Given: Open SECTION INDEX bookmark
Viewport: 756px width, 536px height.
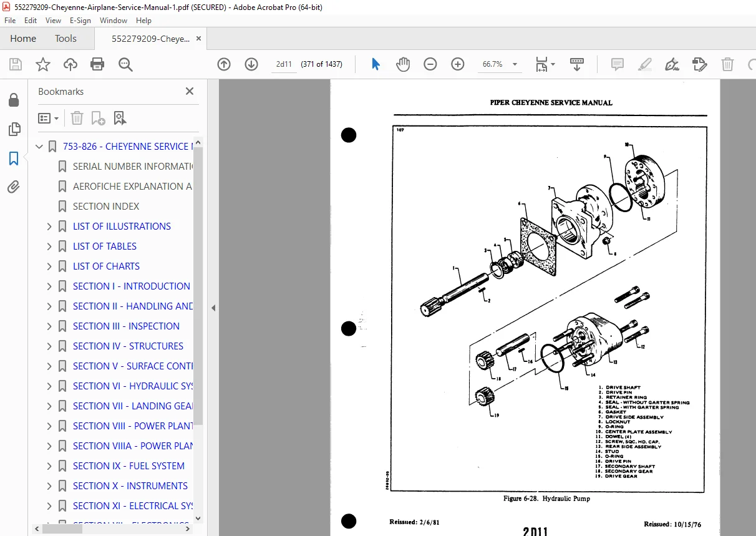Looking at the screenshot, I should coord(106,207).
